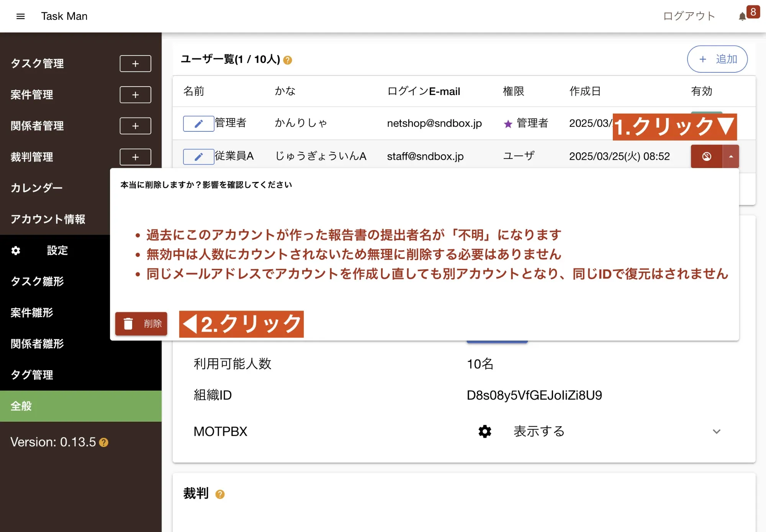Open the notification bell with badge 8
Viewport: 766px width, 532px height.
pos(742,16)
